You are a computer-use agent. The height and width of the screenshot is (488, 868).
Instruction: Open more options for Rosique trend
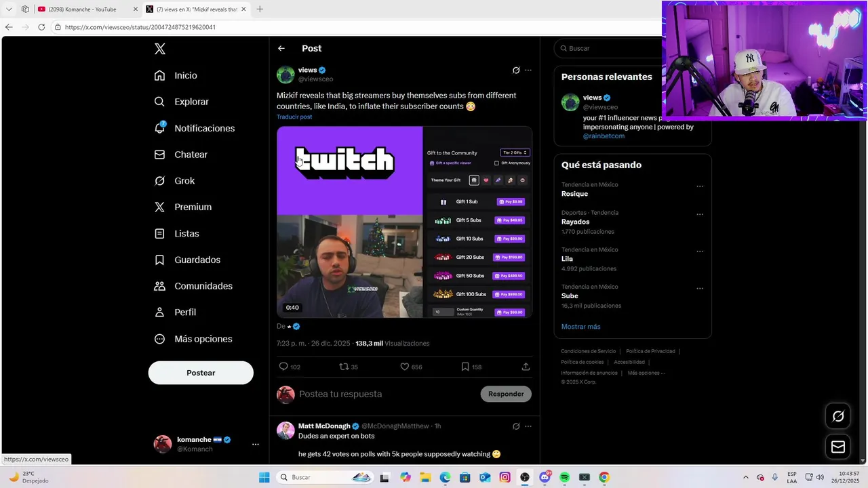point(700,186)
